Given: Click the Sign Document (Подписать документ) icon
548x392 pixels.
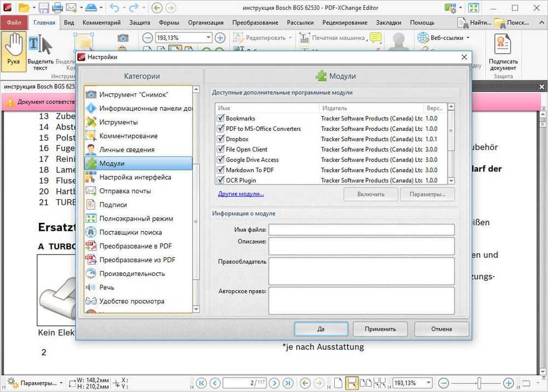Looking at the screenshot, I should coord(503,53).
